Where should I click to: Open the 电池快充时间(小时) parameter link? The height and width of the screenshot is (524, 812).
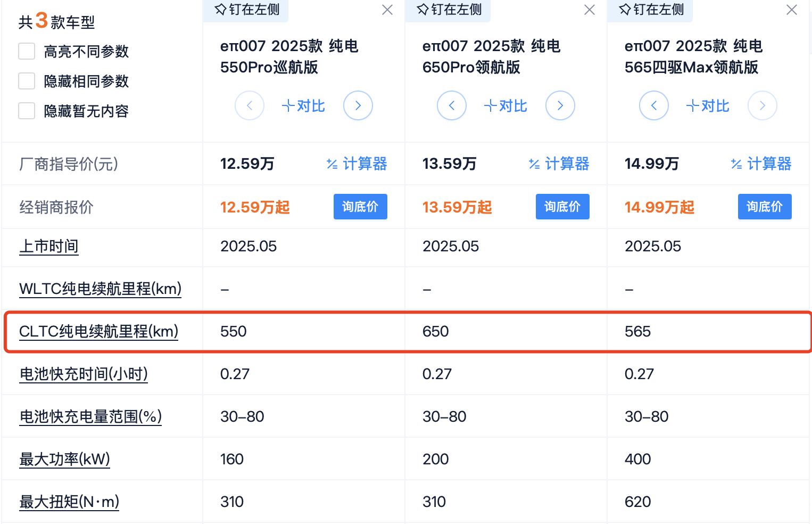click(84, 374)
